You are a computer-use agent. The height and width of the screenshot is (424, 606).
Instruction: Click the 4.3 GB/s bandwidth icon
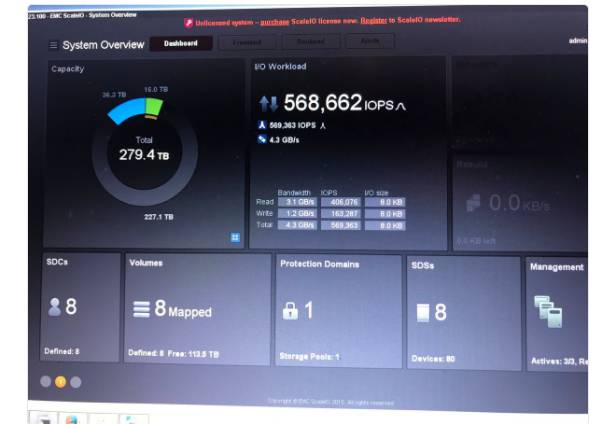[x=262, y=140]
